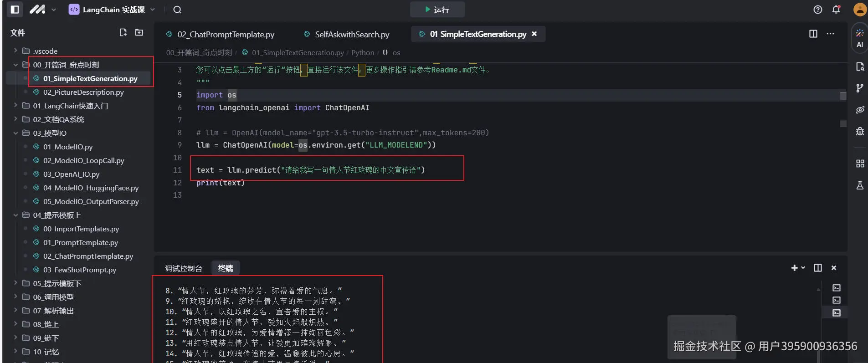Open the preview eye icon
Viewport: 868px width, 363px height.
tap(860, 110)
